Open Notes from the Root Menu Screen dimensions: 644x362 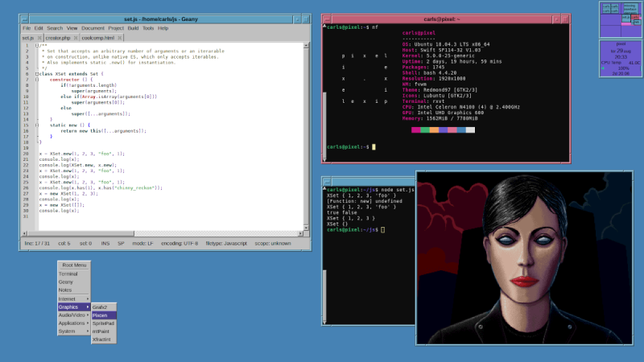[x=74, y=290]
